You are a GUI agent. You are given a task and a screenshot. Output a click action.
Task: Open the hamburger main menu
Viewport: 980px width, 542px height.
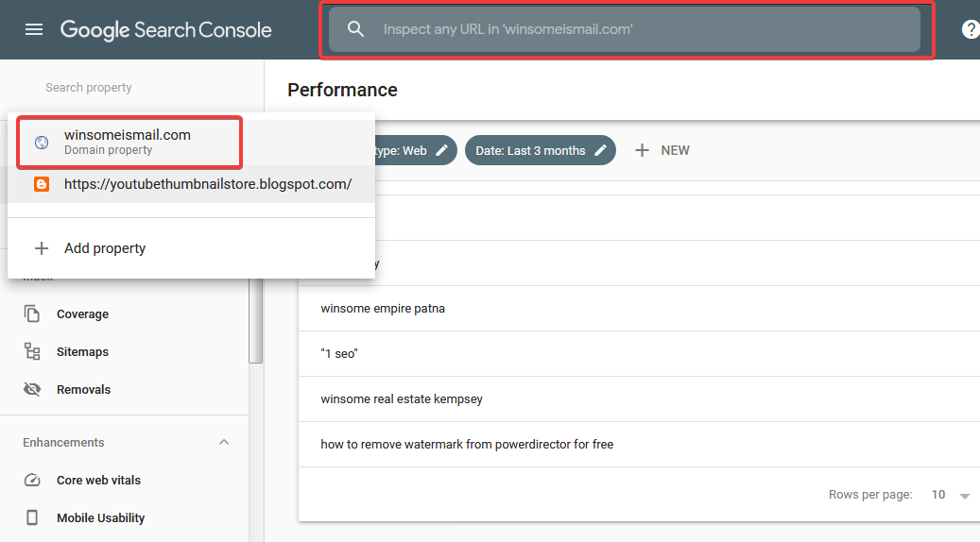pyautogui.click(x=34, y=29)
